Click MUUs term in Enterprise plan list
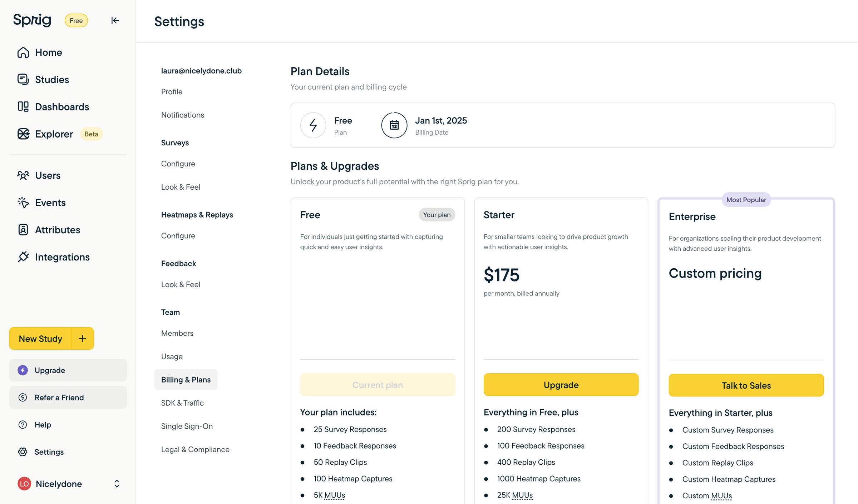Viewport: 858px width, 504px height. (721, 496)
